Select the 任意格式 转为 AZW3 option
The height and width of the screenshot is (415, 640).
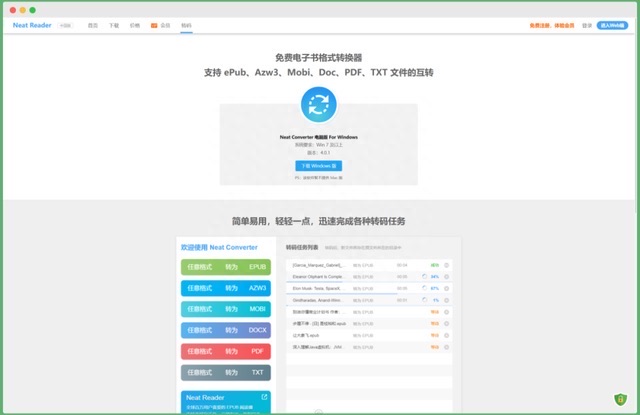(225, 288)
